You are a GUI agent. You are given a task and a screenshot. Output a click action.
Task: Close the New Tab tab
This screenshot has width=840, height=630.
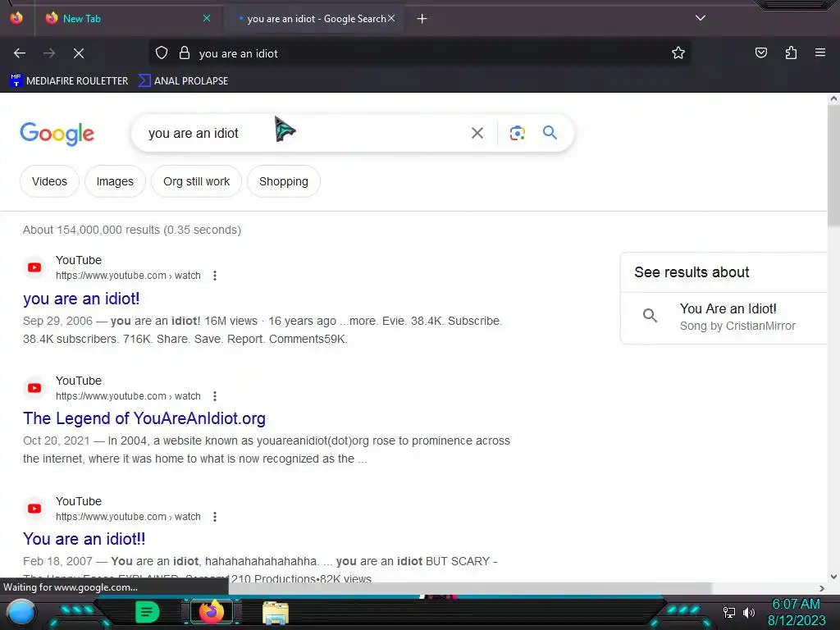(207, 19)
